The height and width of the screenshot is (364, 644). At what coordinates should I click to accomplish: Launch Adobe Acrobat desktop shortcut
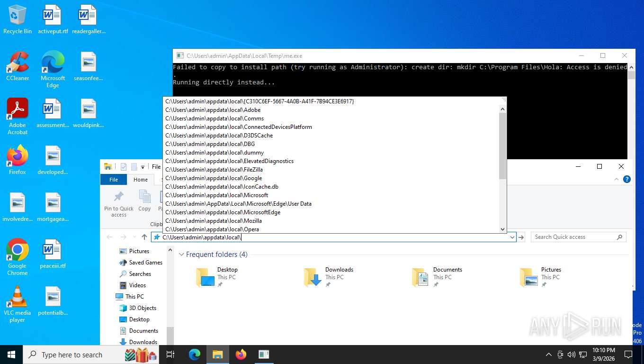(18, 117)
